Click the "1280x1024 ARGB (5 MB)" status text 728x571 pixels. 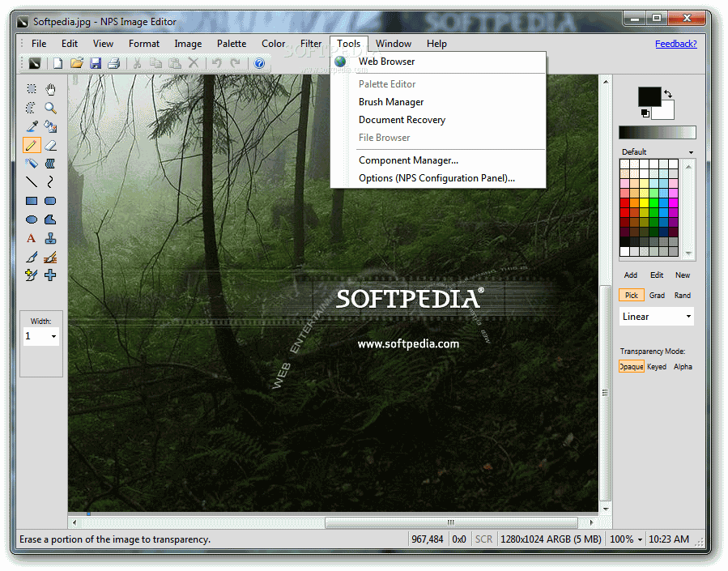coord(551,539)
